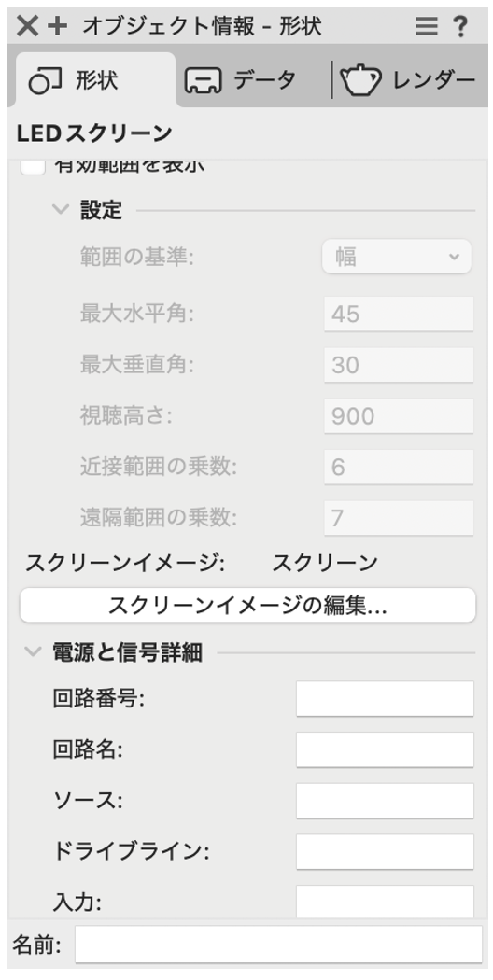The width and height of the screenshot is (493, 980).
Task: Click the 入力 input field
Action: 385,902
